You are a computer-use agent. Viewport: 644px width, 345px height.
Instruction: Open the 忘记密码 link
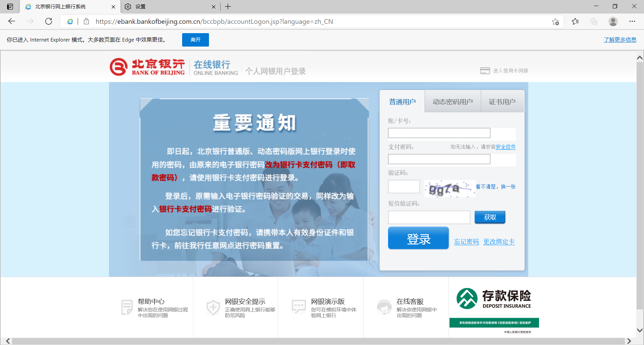[x=467, y=241]
